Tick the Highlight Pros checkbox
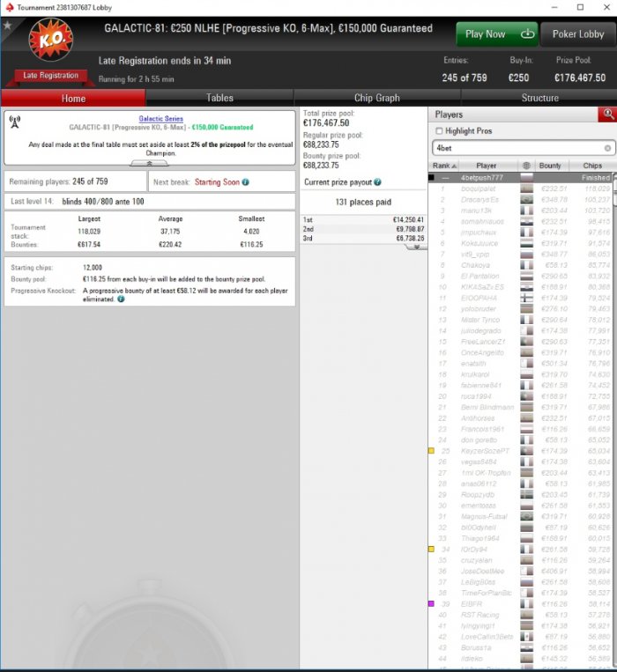 (x=439, y=130)
